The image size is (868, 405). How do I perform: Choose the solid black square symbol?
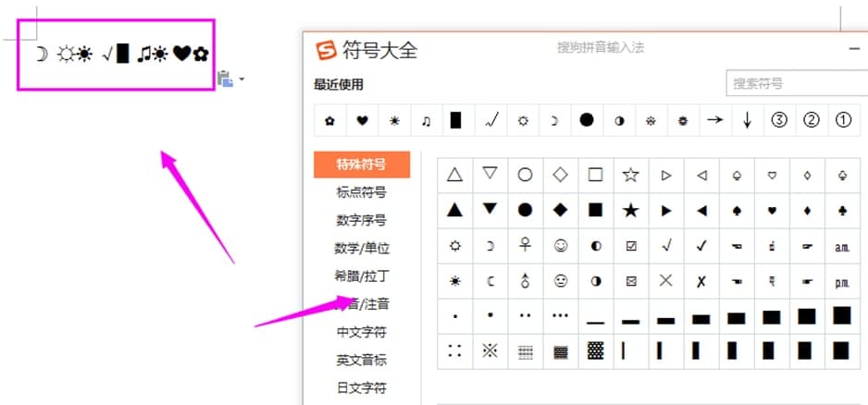[595, 210]
